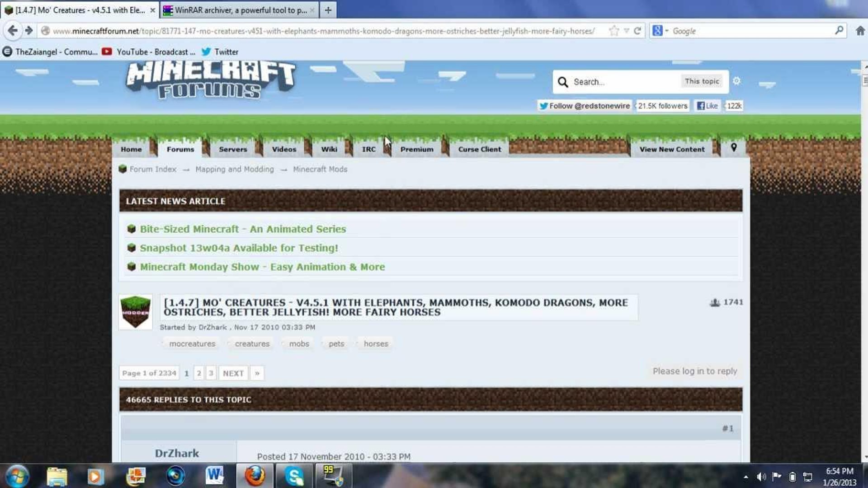Open the Google search engine selector dropdown
This screenshot has height=488, width=868.
tap(660, 31)
